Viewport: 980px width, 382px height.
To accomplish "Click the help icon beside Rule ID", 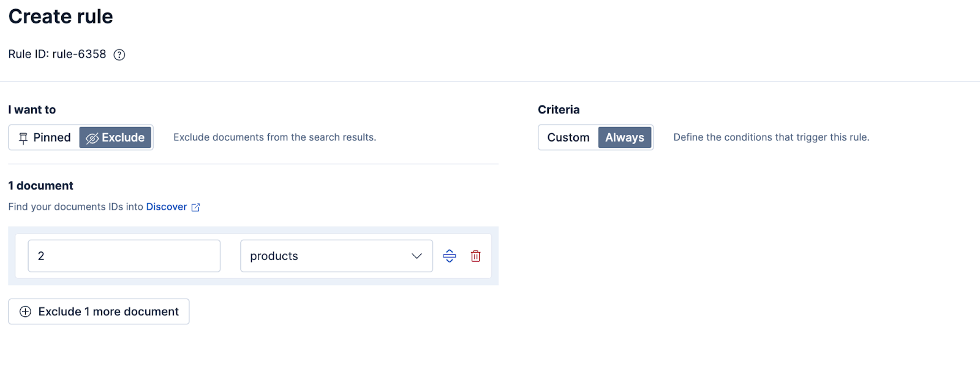I will [119, 55].
